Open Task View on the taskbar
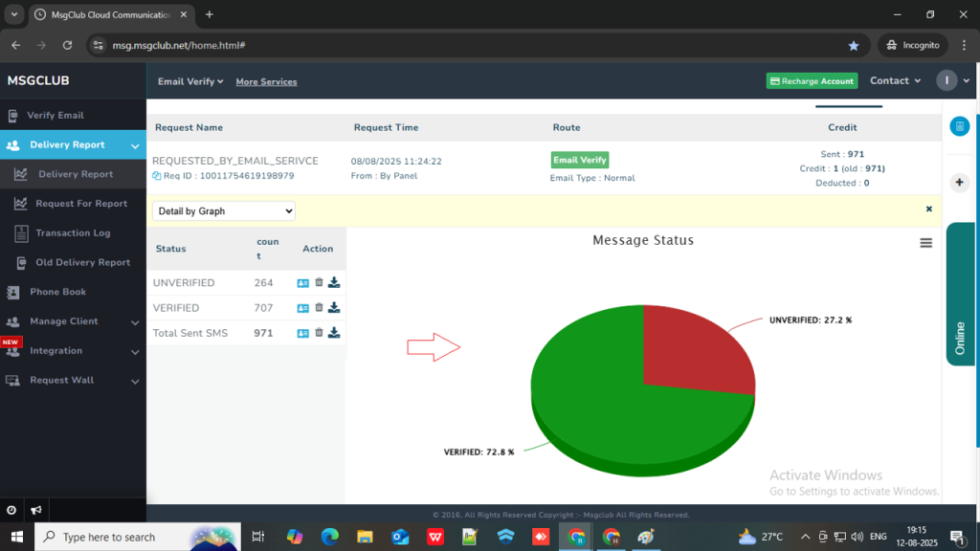This screenshot has height=551, width=980. click(258, 537)
